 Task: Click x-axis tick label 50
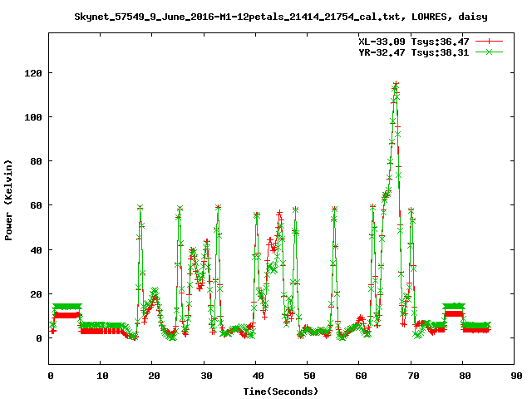(309, 376)
